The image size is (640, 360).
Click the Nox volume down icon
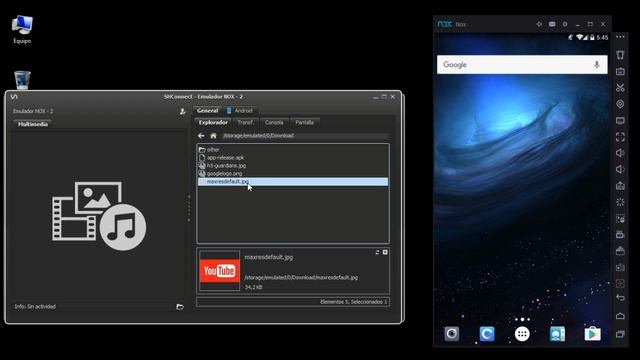pyautogui.click(x=620, y=169)
